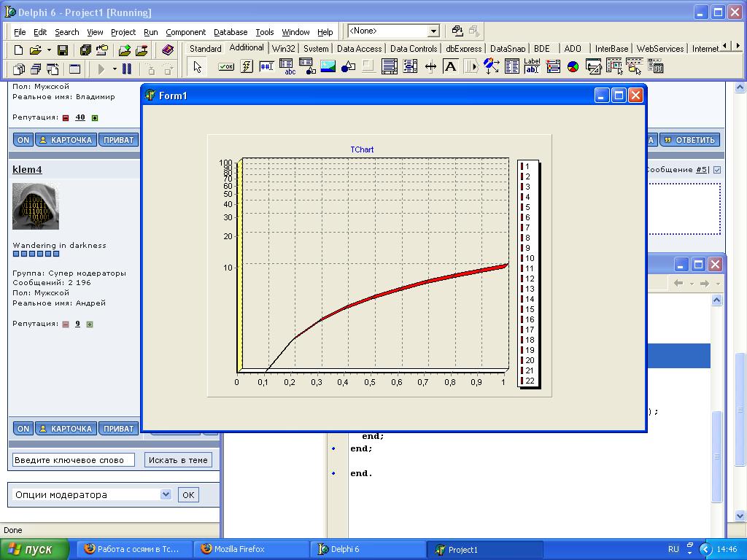
Task: Toggle checkbox next to Сообщение #5
Action: click(717, 170)
